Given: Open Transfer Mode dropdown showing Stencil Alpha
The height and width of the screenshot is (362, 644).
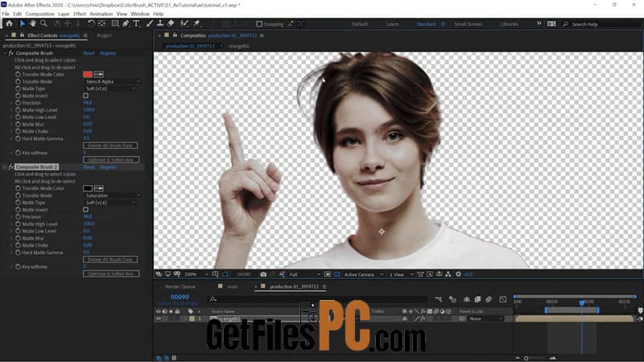Looking at the screenshot, I should [x=112, y=81].
